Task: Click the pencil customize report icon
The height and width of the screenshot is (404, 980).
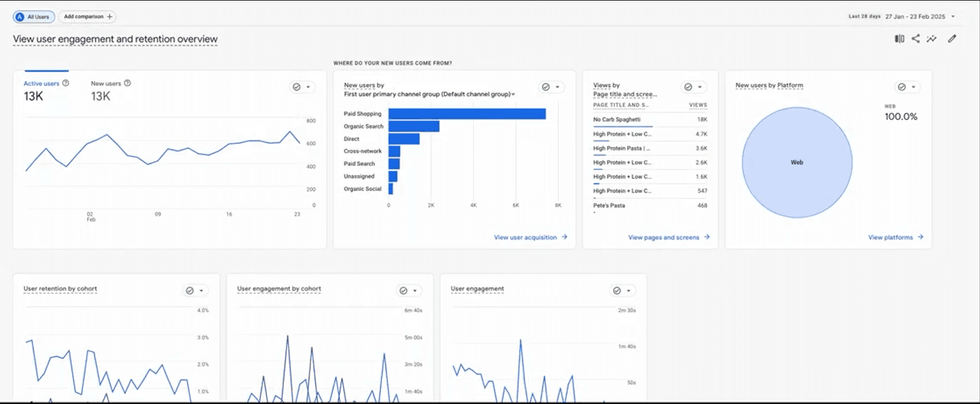Action: [952, 39]
